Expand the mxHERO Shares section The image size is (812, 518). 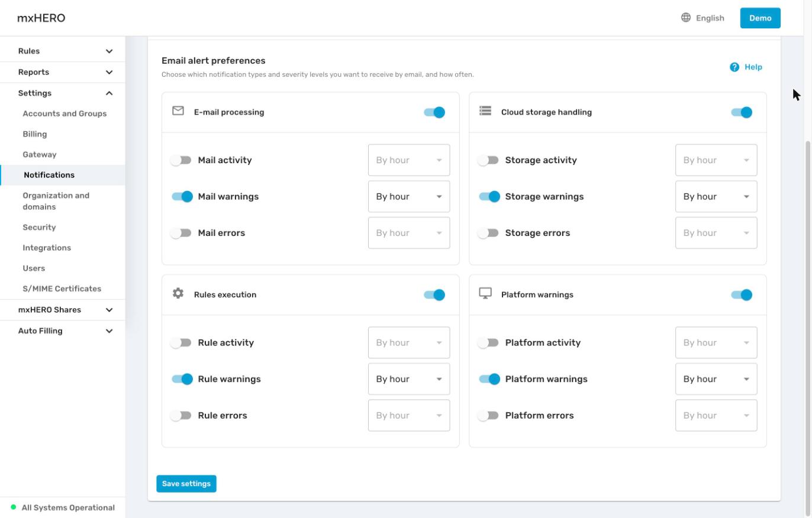63,310
